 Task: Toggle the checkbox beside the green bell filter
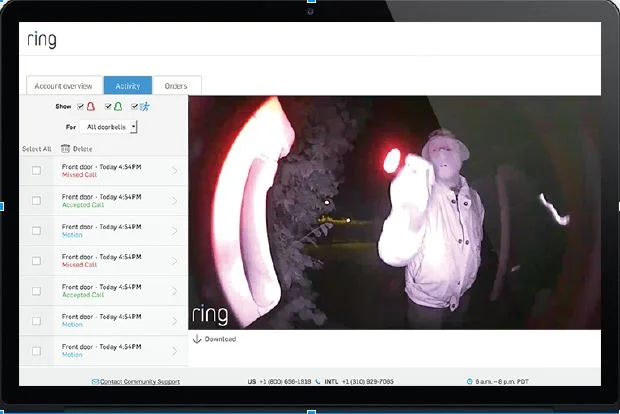pyautogui.click(x=108, y=106)
